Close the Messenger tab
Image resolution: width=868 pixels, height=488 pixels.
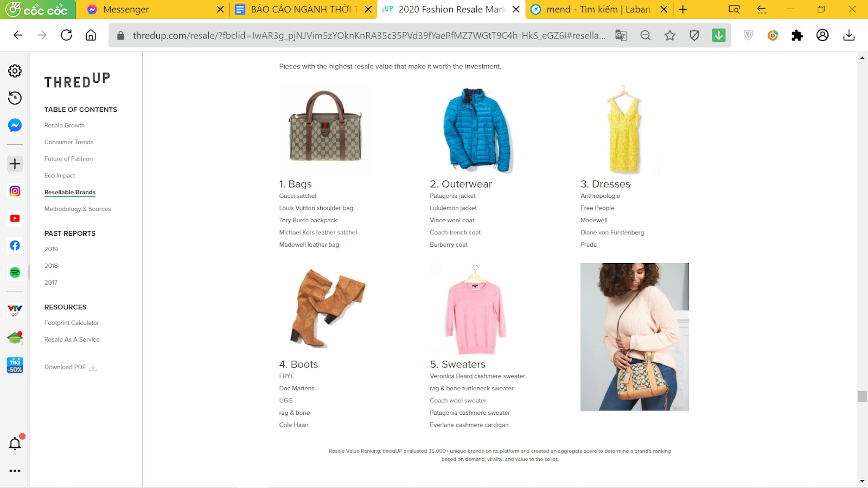pos(220,9)
